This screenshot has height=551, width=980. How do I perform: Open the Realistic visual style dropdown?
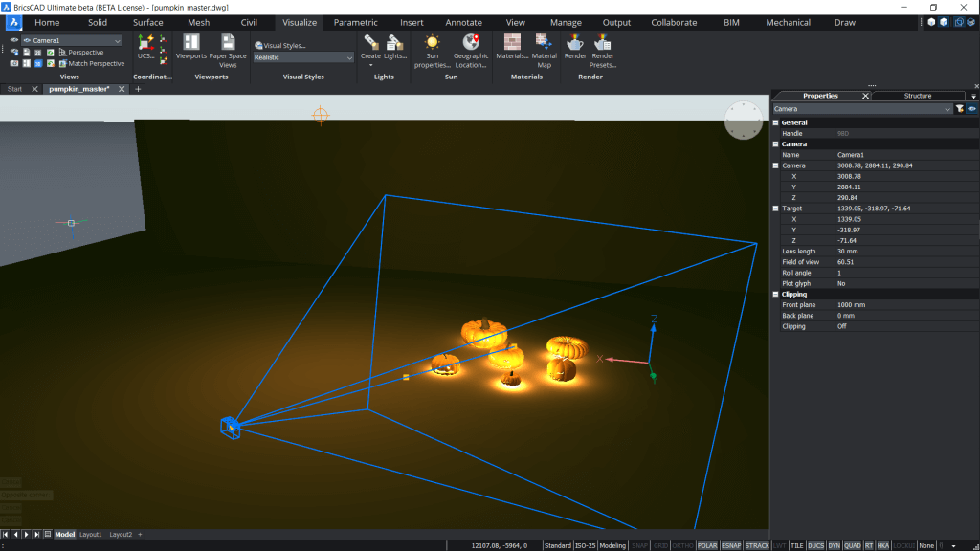click(303, 57)
